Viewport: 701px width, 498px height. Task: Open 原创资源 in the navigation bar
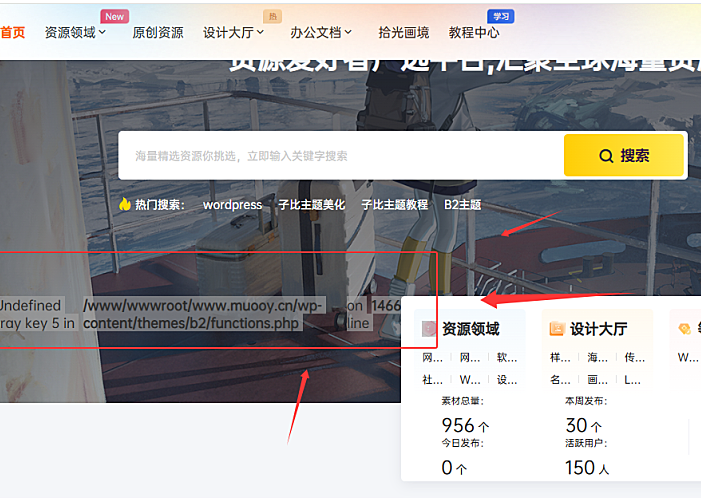click(158, 32)
